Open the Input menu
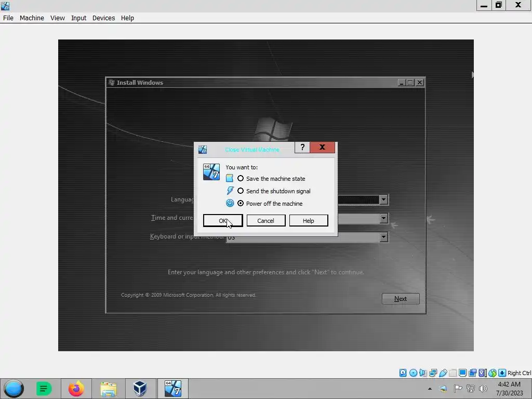The image size is (532, 399). [79, 18]
